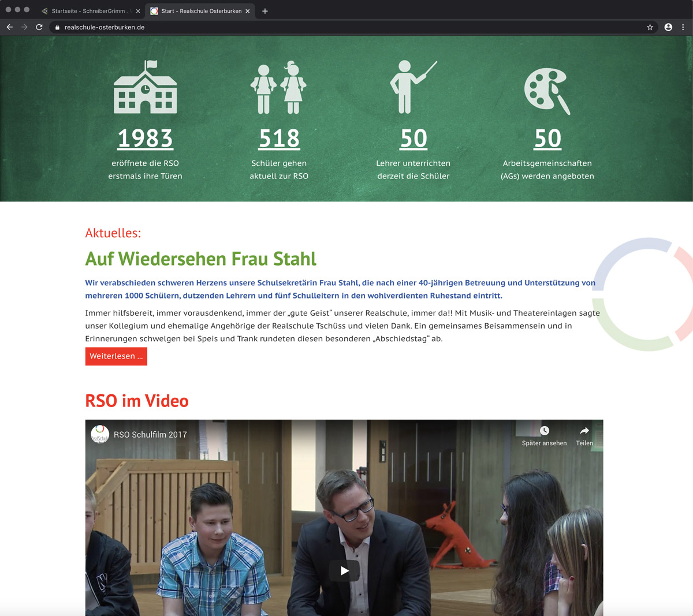Image resolution: width=693 pixels, height=616 pixels.
Task: Click Später ansehen on the video
Action: (x=544, y=436)
